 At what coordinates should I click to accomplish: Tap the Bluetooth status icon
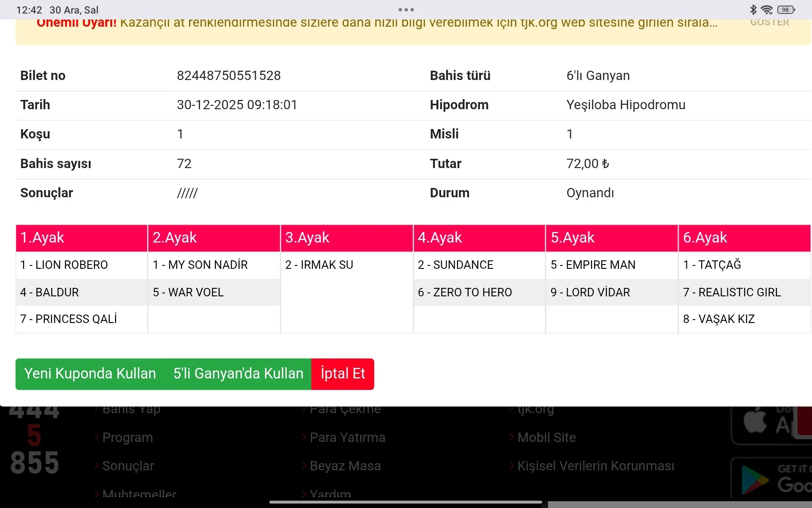[753, 9]
